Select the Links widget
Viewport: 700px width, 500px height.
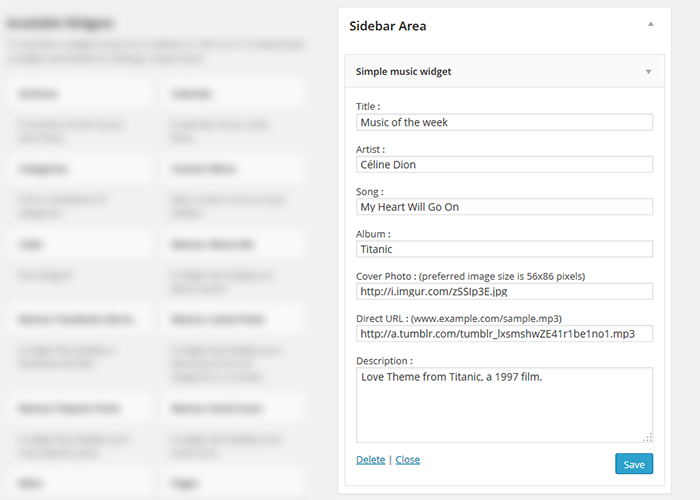(79, 244)
